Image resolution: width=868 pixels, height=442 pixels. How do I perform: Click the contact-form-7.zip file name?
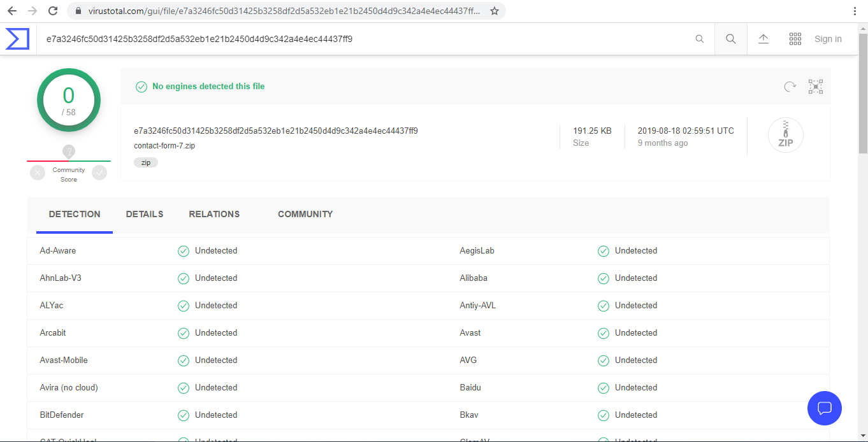pyautogui.click(x=164, y=145)
